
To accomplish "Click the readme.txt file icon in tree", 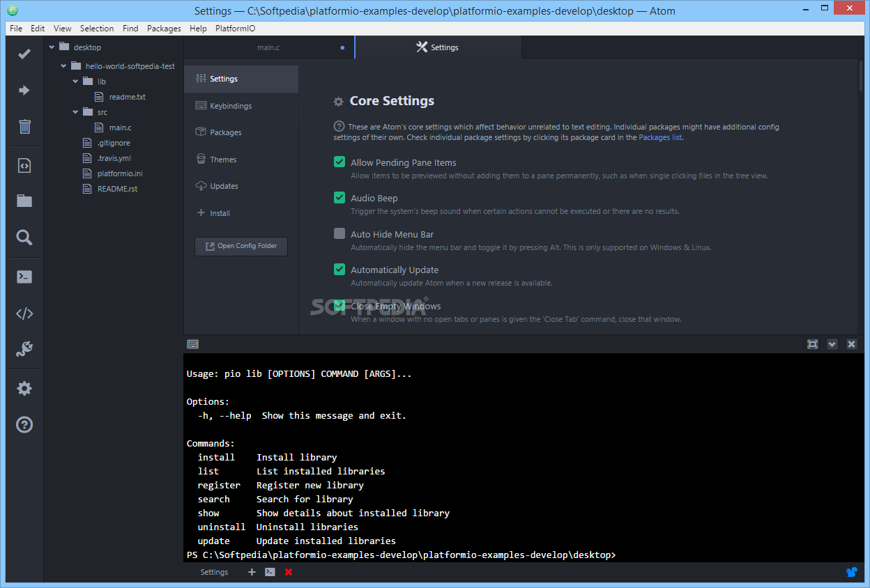I will (99, 97).
